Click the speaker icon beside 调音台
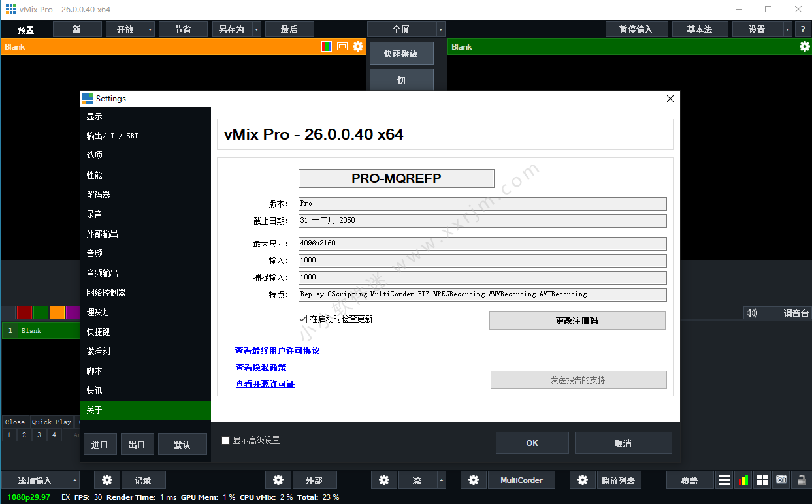This screenshot has height=504, width=812. [x=752, y=313]
